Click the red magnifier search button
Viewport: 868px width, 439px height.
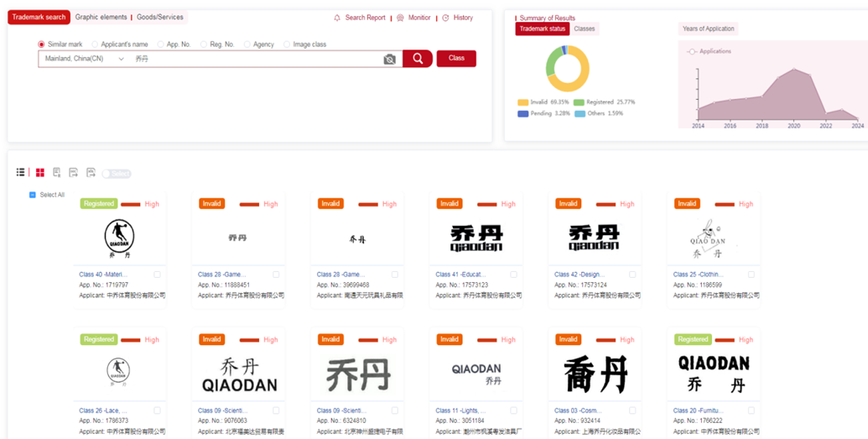pos(418,59)
